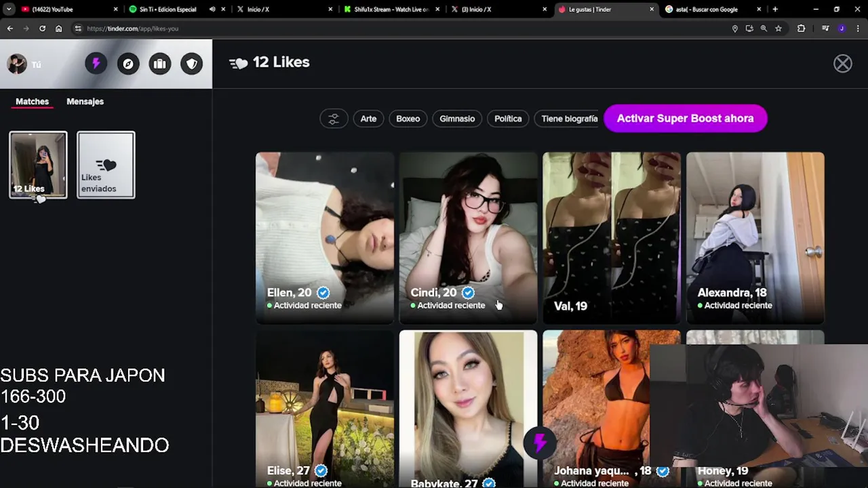Open the shield safety icon
This screenshot has height=488, width=868.
coord(192,64)
